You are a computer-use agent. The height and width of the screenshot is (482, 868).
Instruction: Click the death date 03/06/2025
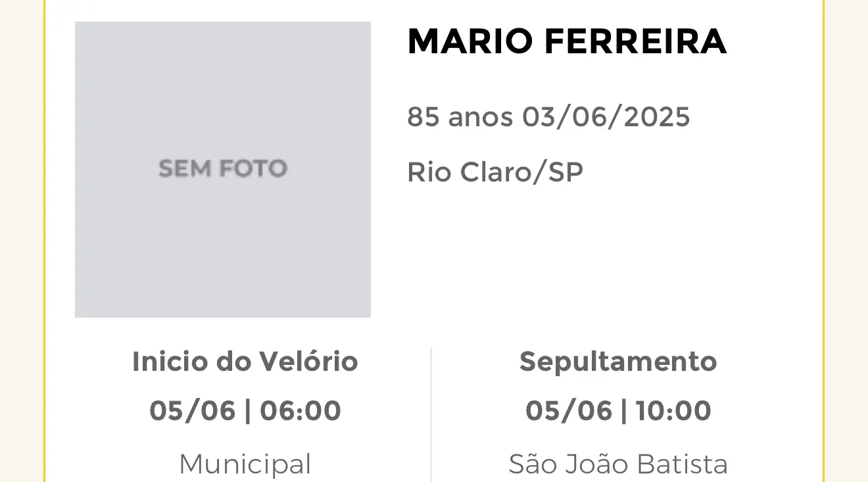tap(606, 117)
